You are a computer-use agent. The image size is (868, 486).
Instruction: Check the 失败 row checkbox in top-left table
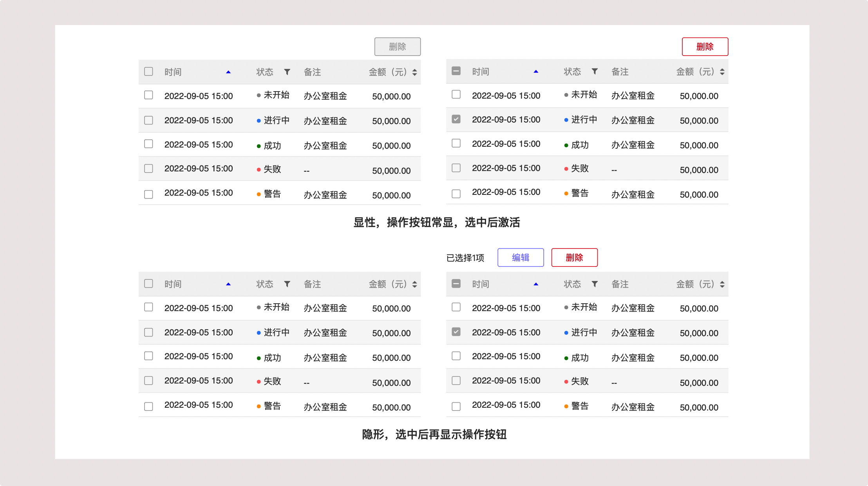tap(148, 169)
